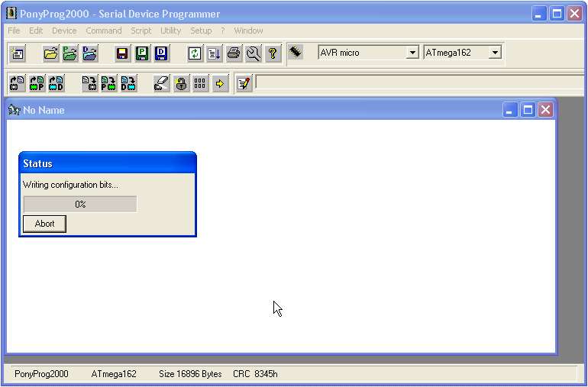Viewport: 588px width, 387px height.
Task: Open the Command menu
Action: 103,31
